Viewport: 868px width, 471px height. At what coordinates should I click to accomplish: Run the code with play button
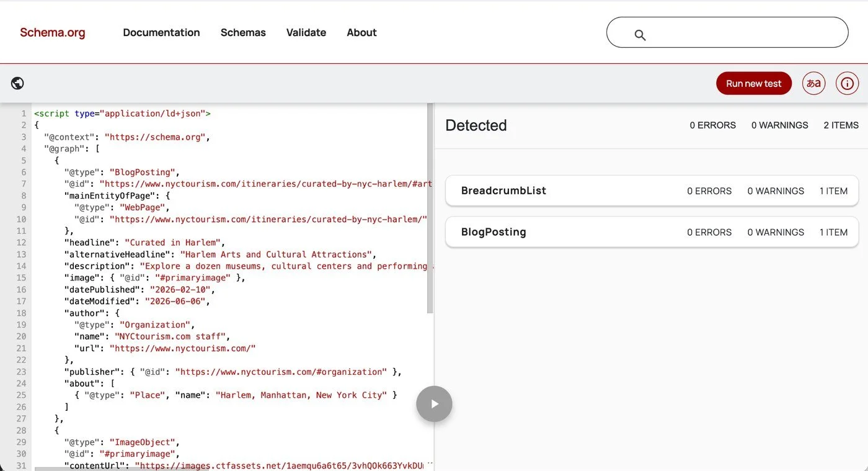click(x=434, y=404)
